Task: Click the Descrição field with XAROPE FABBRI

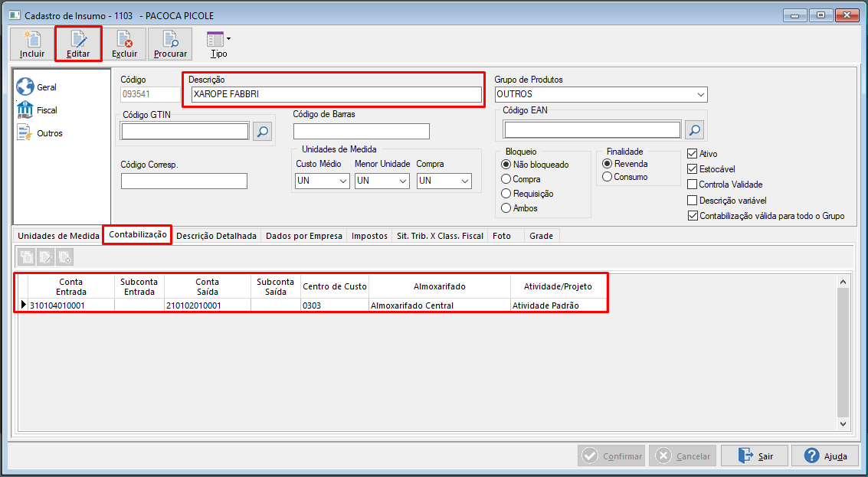Action: pos(336,95)
